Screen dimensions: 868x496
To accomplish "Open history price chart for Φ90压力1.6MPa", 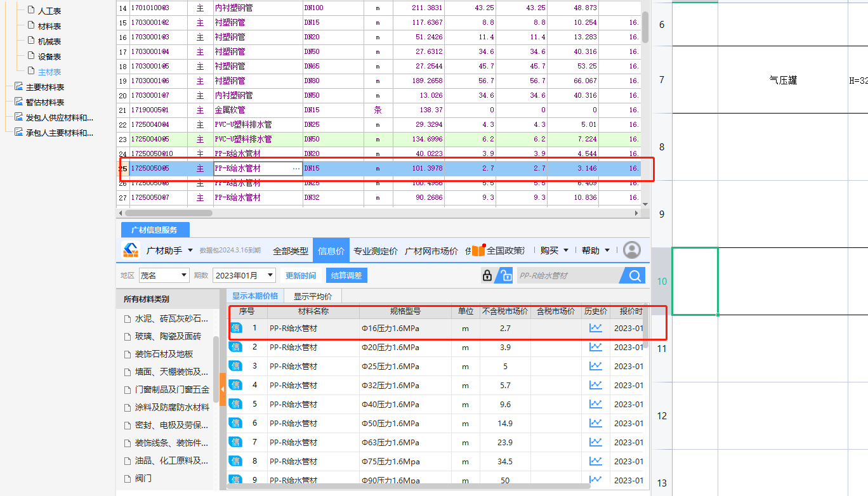I will tap(596, 480).
